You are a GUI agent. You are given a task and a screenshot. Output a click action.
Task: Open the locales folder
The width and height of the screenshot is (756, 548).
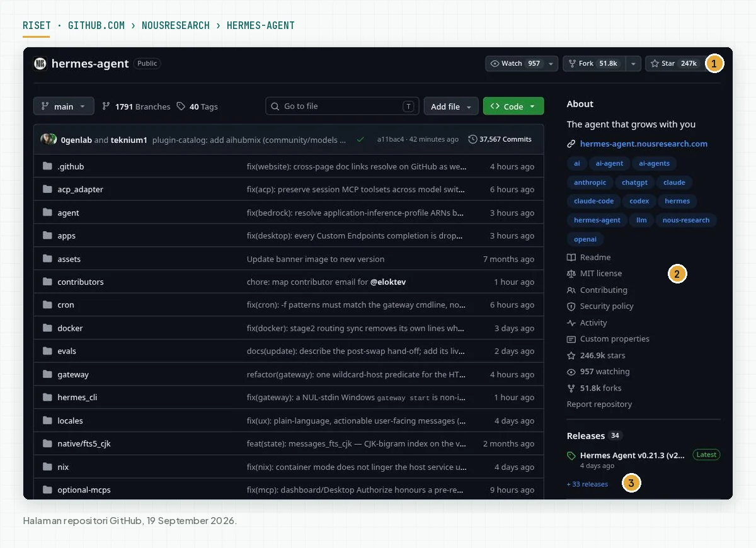70,421
